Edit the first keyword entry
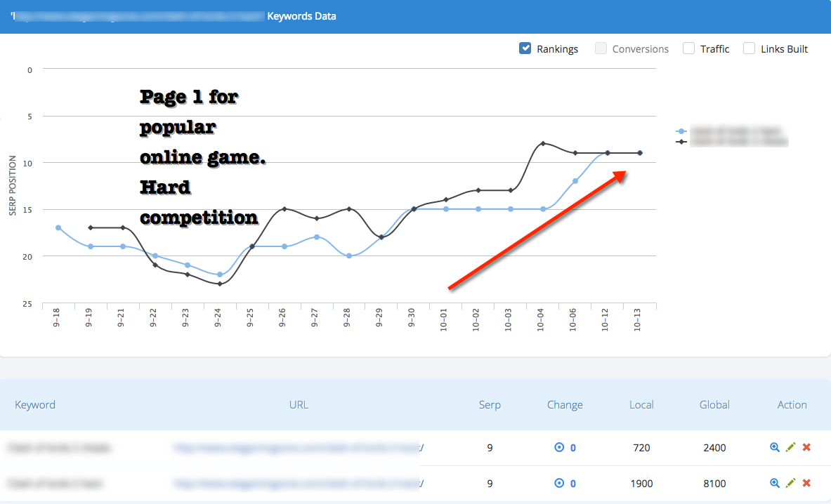The width and height of the screenshot is (831, 504). (790, 447)
